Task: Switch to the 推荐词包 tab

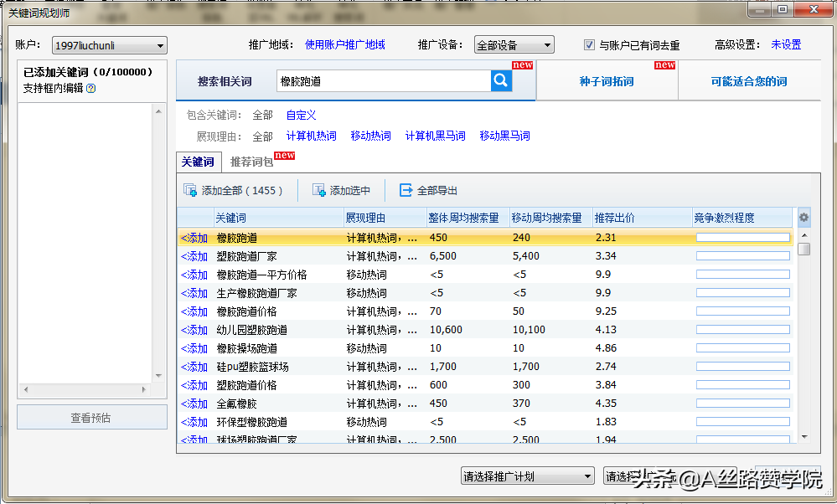Action: [251, 162]
